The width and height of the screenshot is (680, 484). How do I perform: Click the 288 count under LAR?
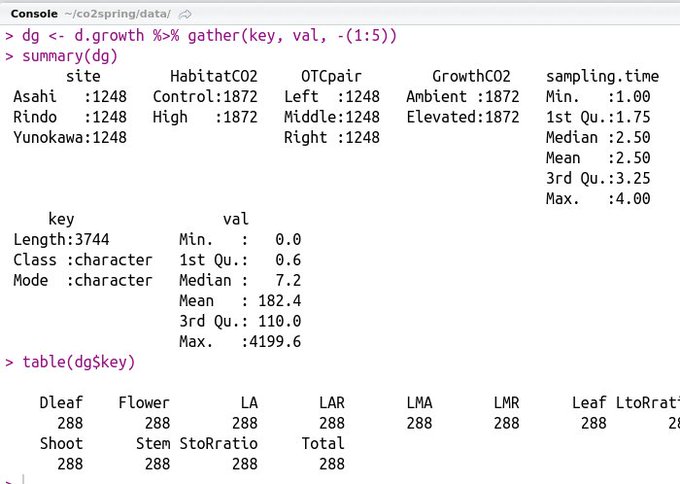(x=332, y=423)
